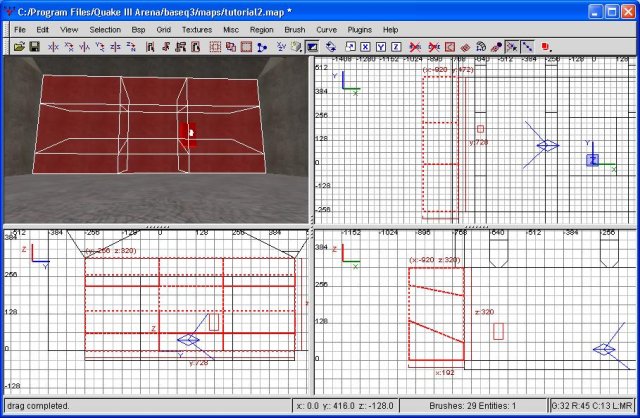Open the Selection menu
Viewport: 640px width, 418px height.
[x=105, y=30]
